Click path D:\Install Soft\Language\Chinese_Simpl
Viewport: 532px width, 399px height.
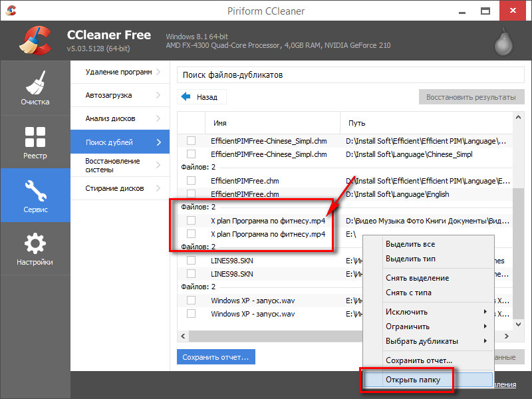point(409,154)
